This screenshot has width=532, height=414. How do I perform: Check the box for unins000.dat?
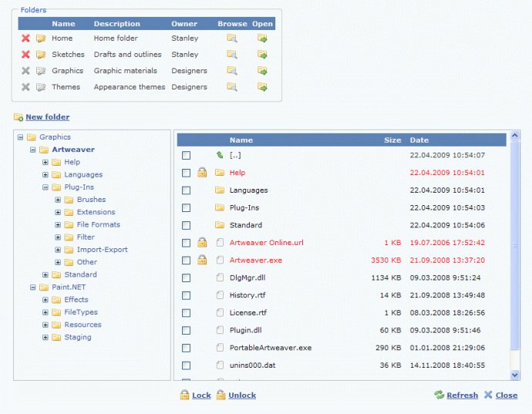[187, 365]
